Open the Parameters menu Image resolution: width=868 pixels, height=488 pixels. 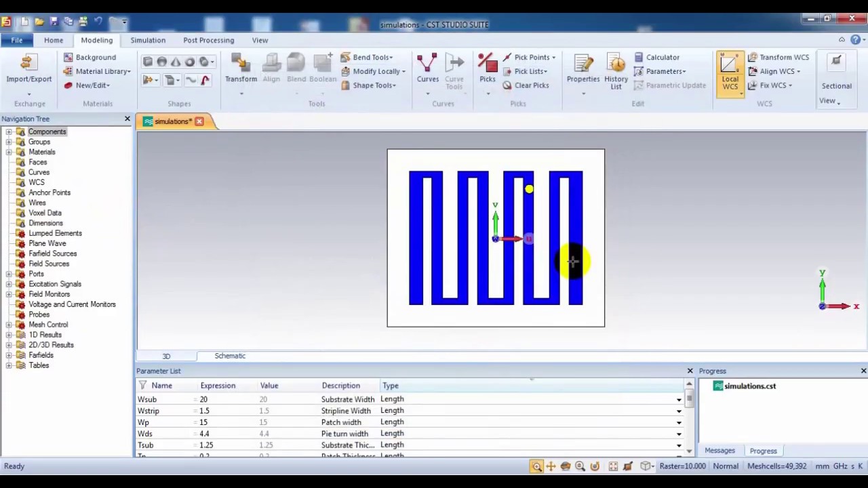coord(660,71)
